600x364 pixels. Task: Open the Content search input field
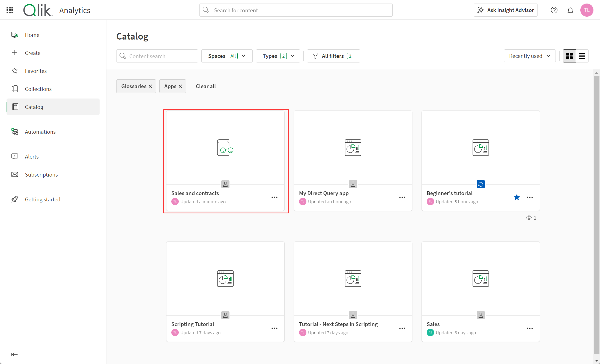[156, 56]
